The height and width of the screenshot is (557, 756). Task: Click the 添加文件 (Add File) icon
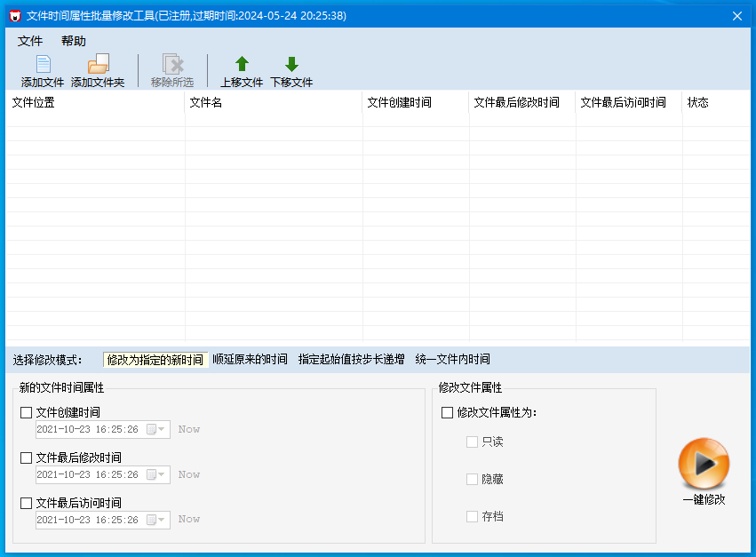(43, 64)
